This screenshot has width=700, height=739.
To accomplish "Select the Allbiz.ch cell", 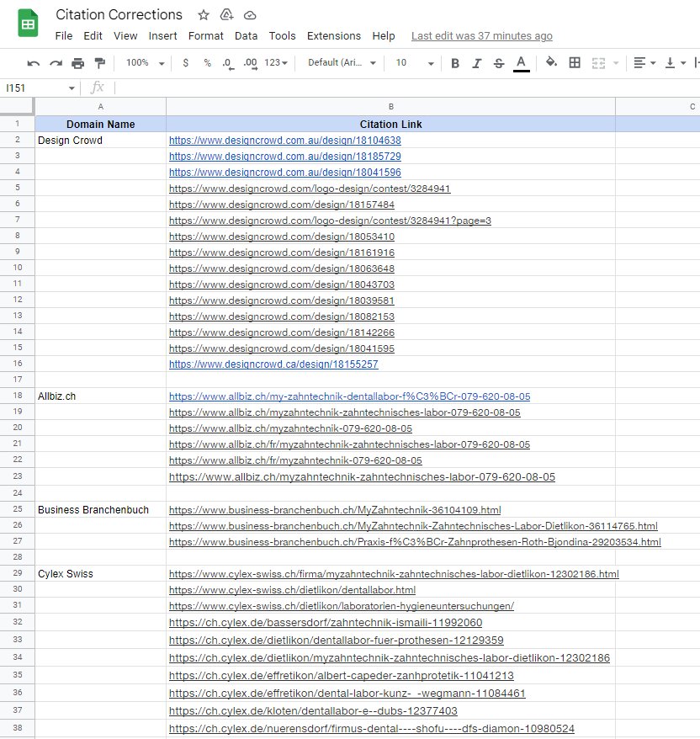I will (100, 396).
